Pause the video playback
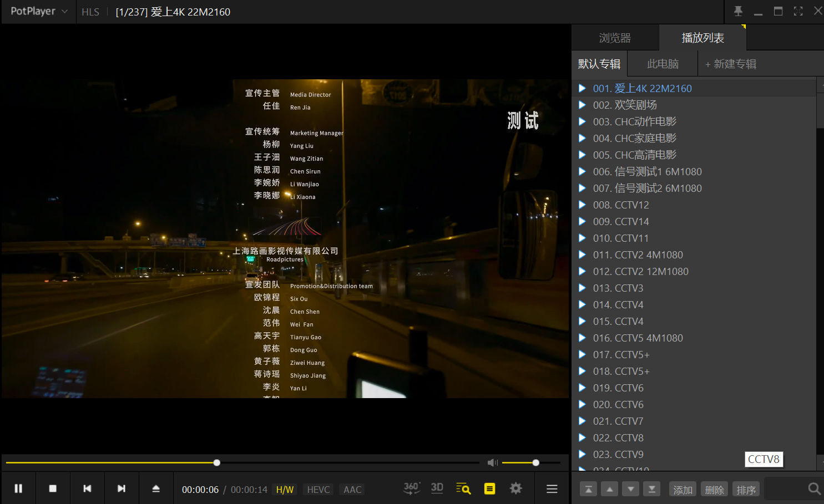 [x=18, y=488]
